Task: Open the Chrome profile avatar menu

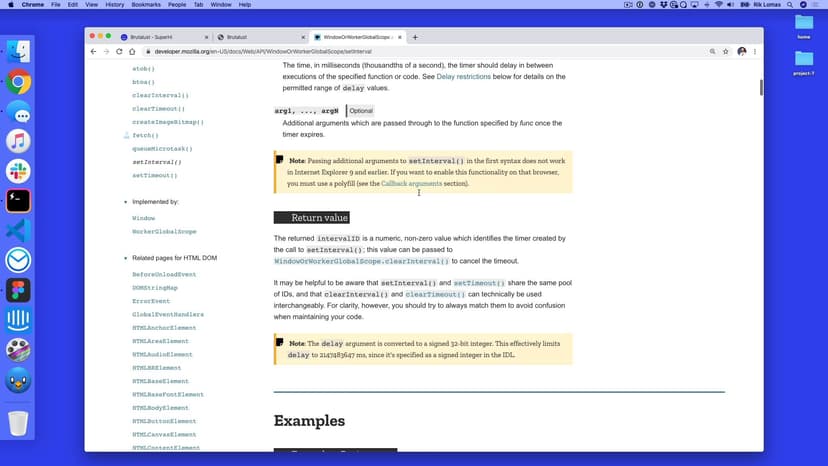Action: (x=742, y=51)
